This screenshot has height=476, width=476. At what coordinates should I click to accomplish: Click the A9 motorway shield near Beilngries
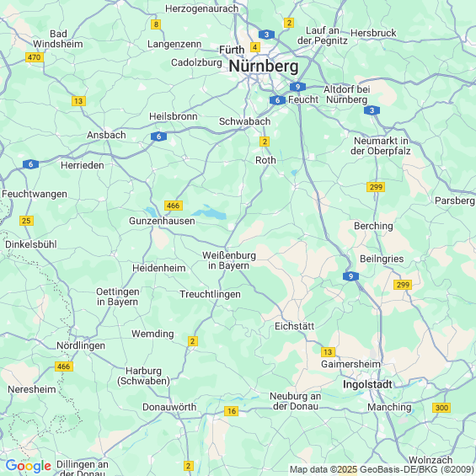tap(351, 276)
